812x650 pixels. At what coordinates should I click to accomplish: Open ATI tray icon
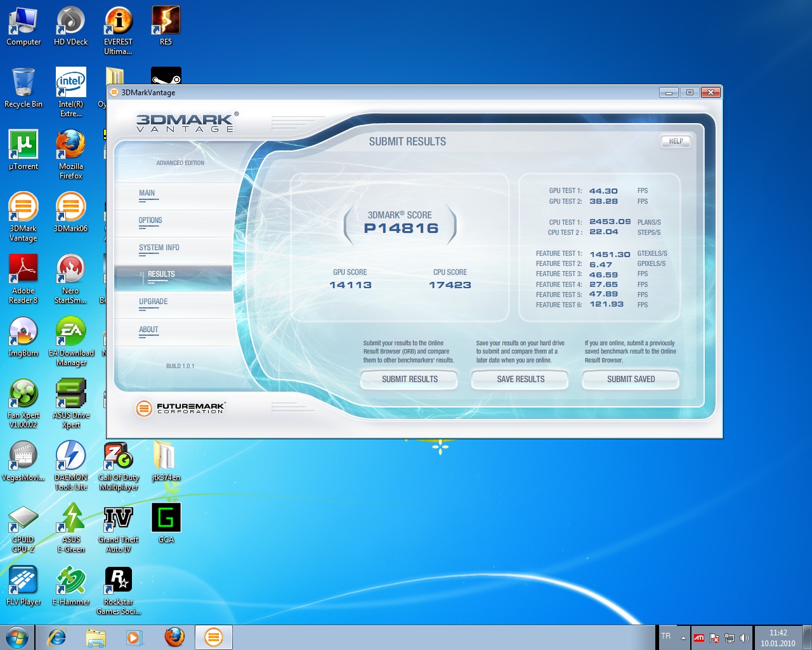pos(699,638)
